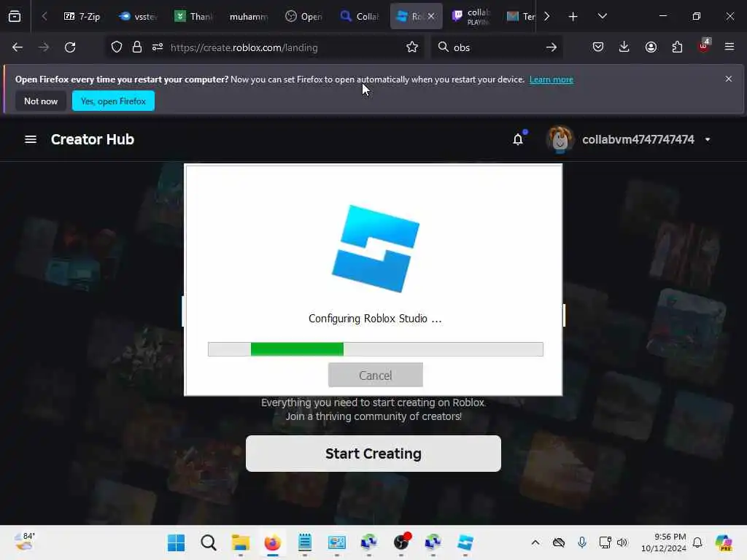Open the tracking protection shield icon
The height and width of the screenshot is (560, 747).
pyautogui.click(x=117, y=47)
